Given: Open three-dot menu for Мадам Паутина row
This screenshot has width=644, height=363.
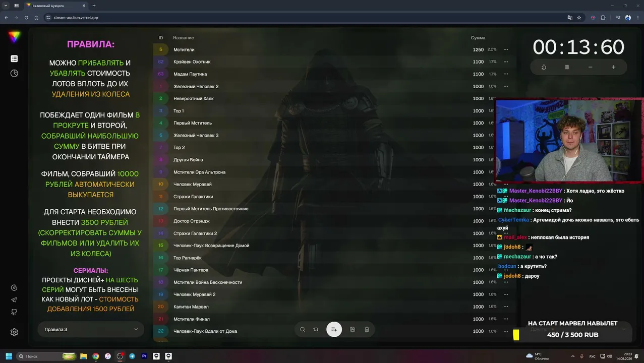Looking at the screenshot, I should [506, 74].
